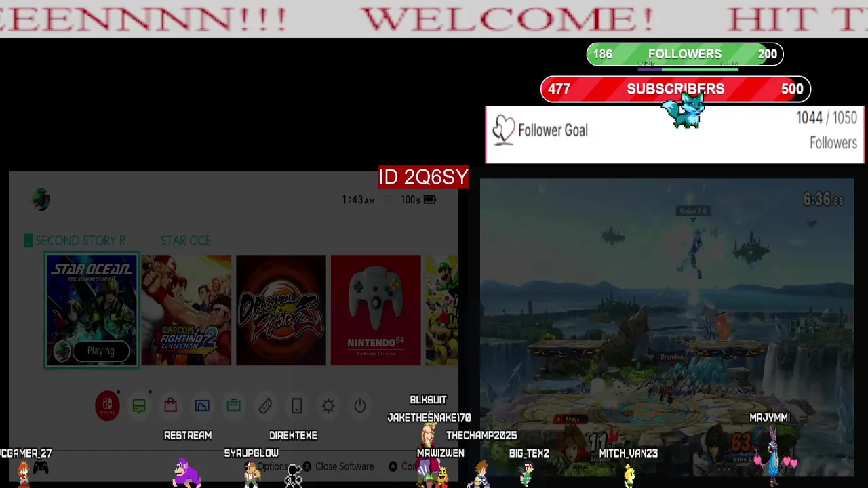The height and width of the screenshot is (488, 868).
Task: Click the Pac-Man yellow sprite
Action: click(x=442, y=476)
